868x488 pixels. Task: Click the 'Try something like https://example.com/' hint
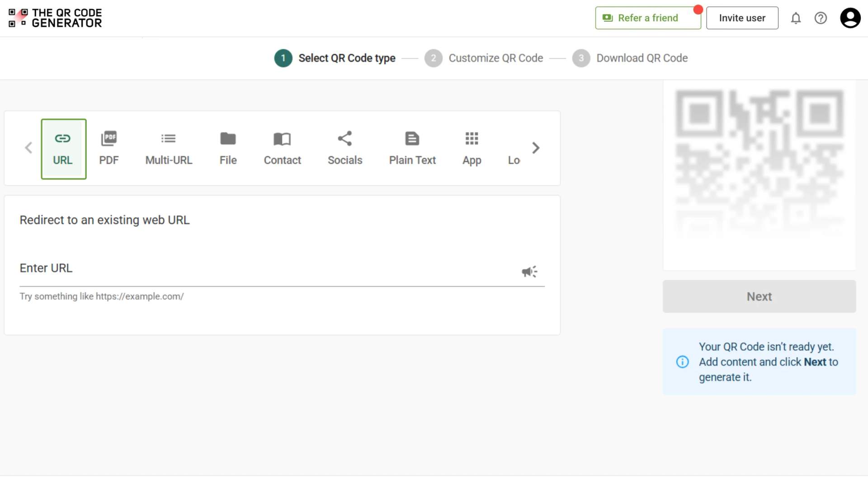tap(101, 296)
